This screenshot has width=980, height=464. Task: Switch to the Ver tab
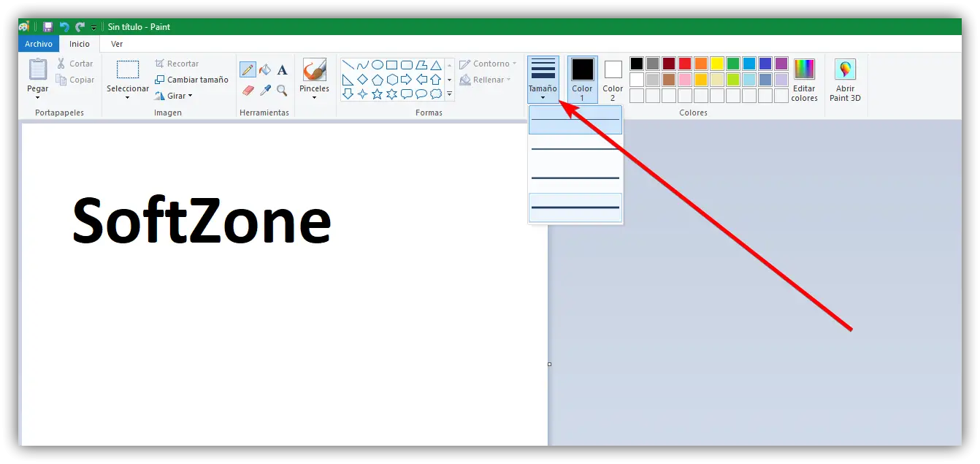click(117, 44)
